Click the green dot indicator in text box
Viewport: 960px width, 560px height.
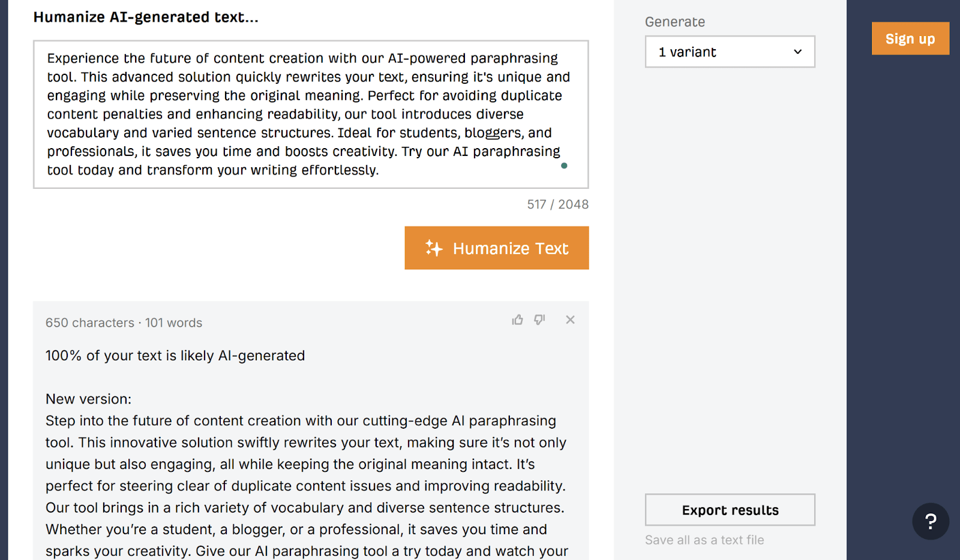pyautogui.click(x=564, y=165)
